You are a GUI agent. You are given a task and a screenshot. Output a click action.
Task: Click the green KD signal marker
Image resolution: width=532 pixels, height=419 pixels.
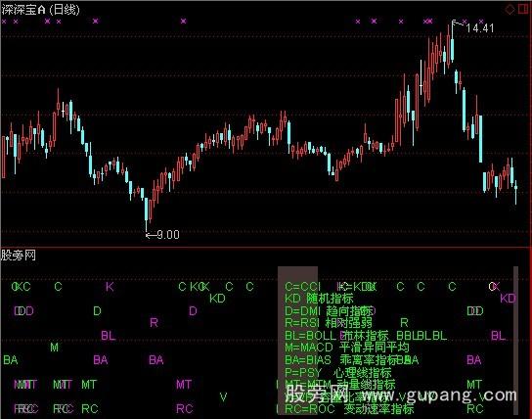tap(217, 299)
